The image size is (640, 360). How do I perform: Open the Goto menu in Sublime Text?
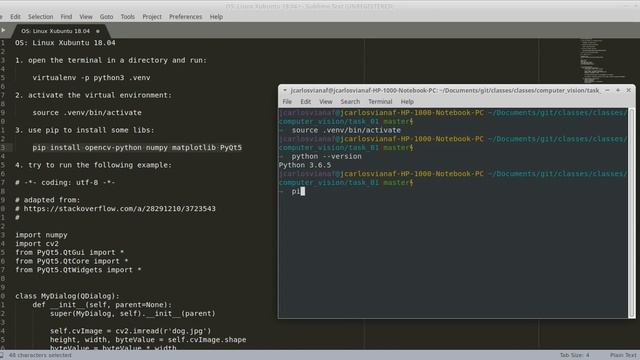(x=107, y=17)
